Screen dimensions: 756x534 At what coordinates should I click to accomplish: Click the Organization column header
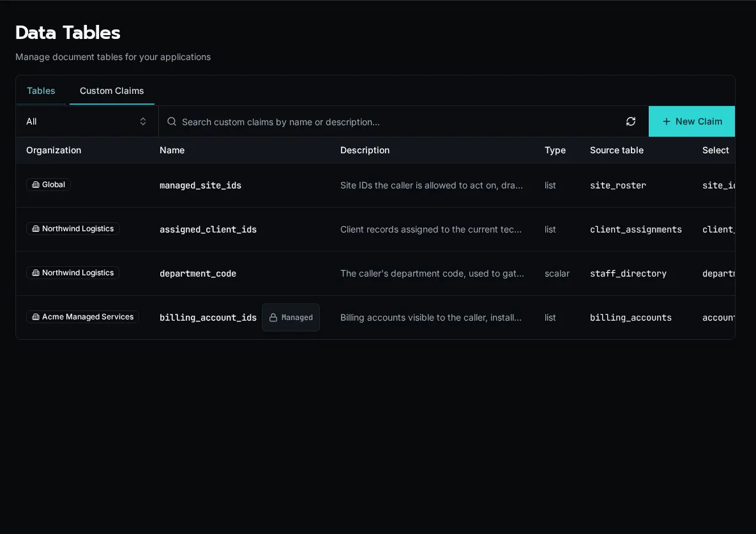point(54,150)
